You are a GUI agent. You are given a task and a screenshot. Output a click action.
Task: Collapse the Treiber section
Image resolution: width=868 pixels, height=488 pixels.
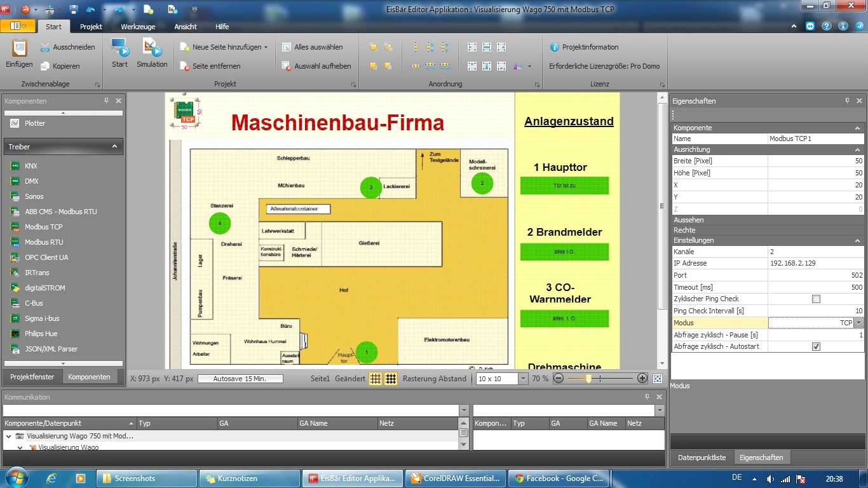115,147
